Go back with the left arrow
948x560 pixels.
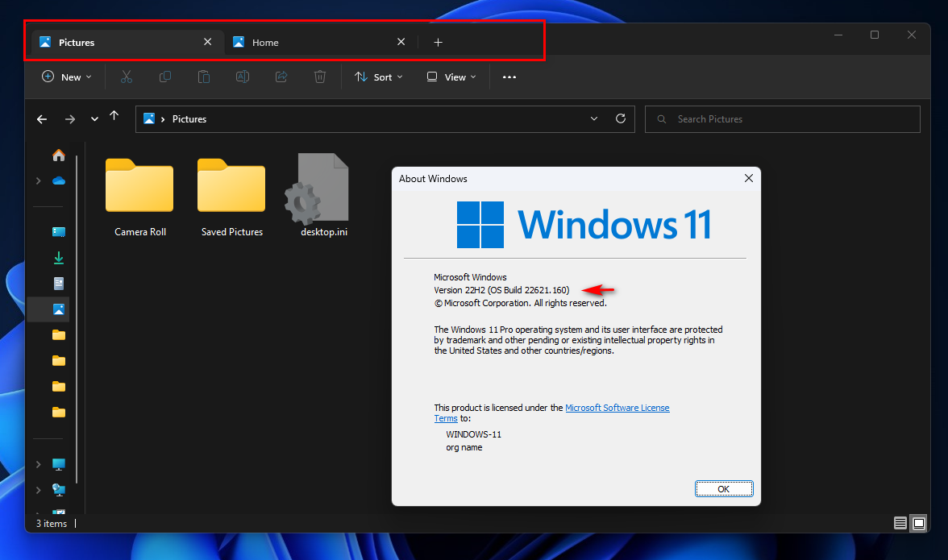pos(42,119)
